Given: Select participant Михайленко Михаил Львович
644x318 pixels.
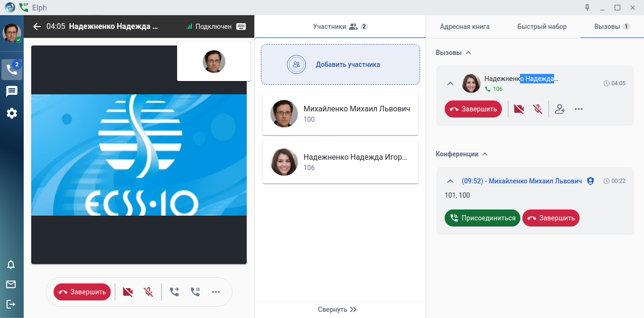Looking at the screenshot, I should click(340, 114).
